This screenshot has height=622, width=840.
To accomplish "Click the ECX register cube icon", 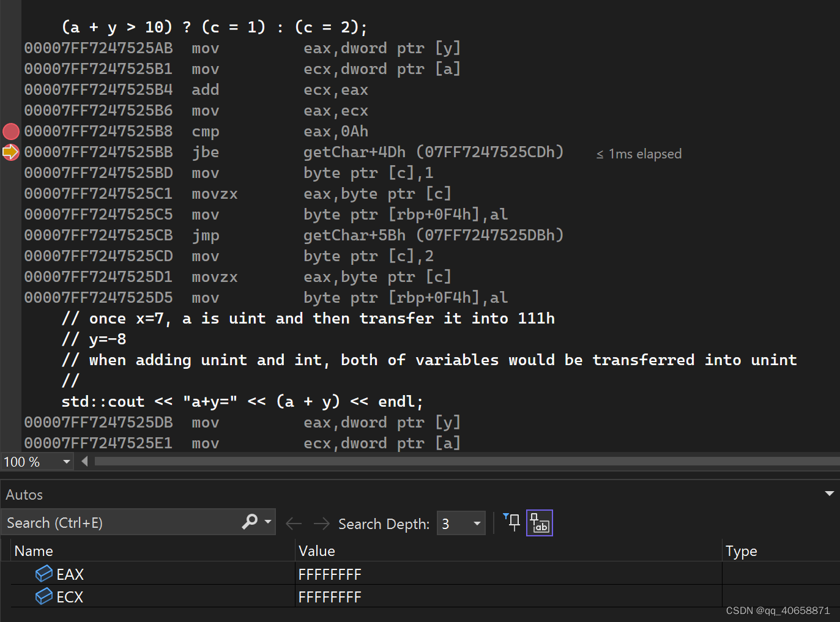I will (43, 596).
